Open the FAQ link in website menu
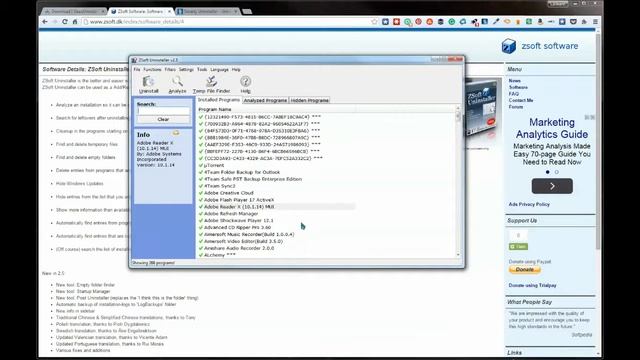 point(513,94)
